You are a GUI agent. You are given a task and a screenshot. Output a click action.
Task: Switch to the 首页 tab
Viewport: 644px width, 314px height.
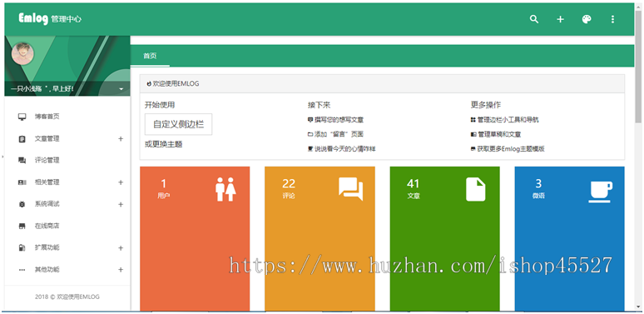click(150, 56)
